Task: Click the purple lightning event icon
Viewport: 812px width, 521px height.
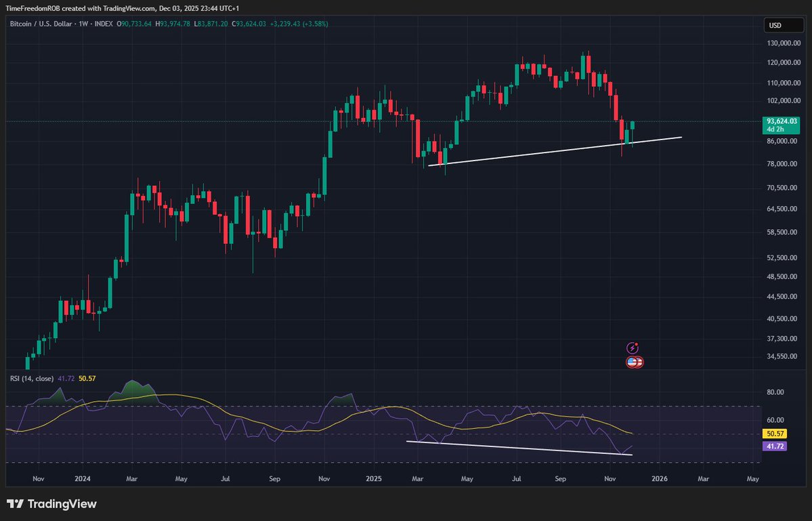Action: (x=633, y=348)
